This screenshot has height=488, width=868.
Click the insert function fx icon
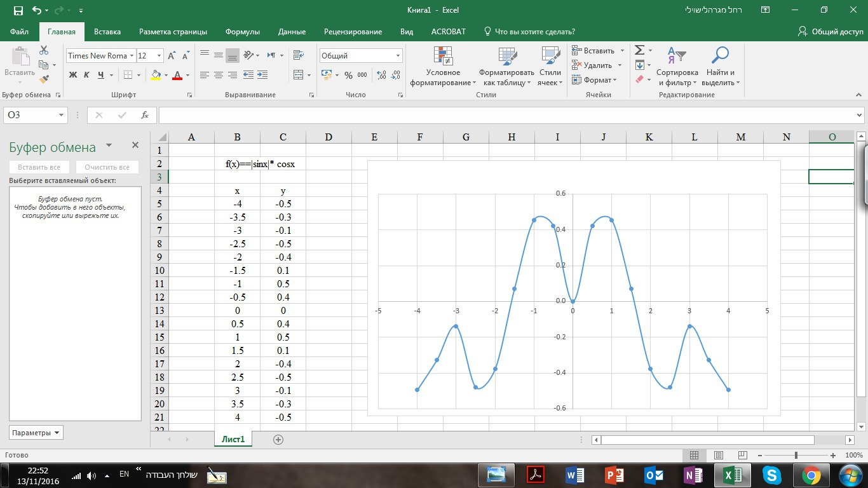coord(145,115)
